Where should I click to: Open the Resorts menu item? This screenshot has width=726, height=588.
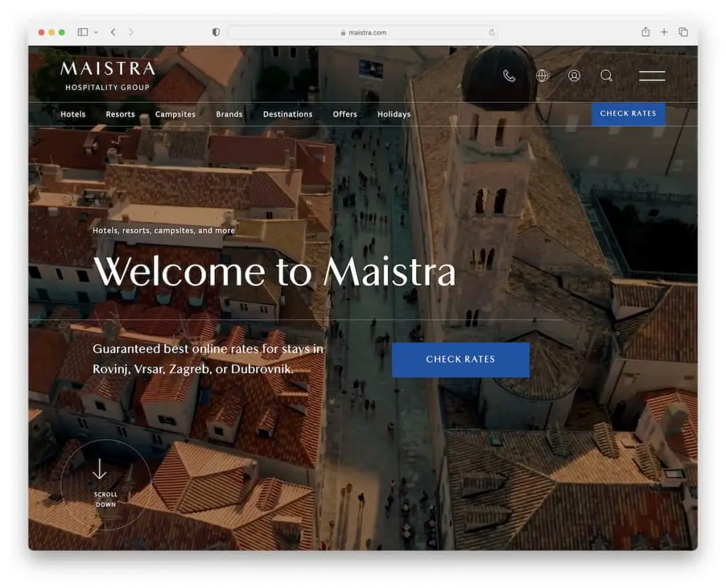click(x=121, y=114)
